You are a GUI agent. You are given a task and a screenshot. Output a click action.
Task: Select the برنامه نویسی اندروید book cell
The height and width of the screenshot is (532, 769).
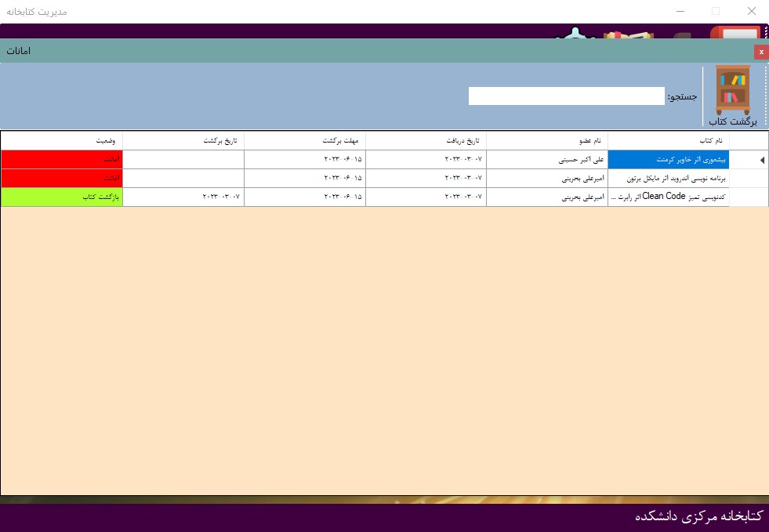coord(668,179)
